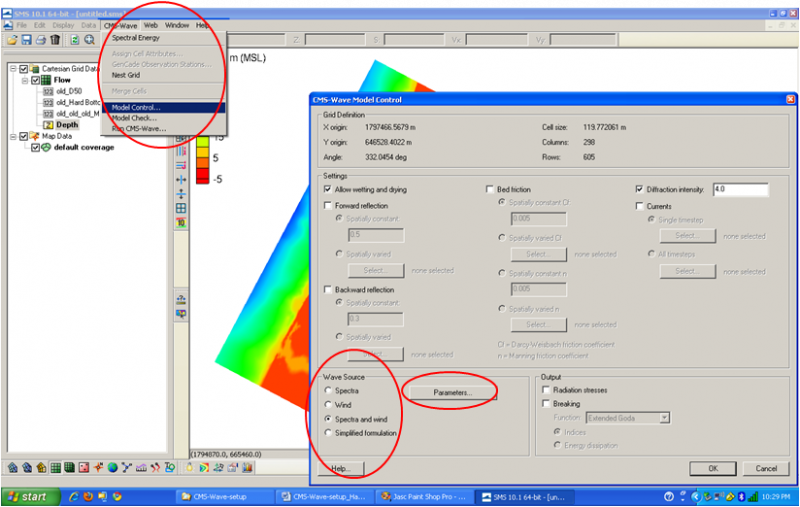Viewport: 800px width, 507px height.
Task: Open the rainbow contour options icon
Action: pyautogui.click(x=204, y=467)
